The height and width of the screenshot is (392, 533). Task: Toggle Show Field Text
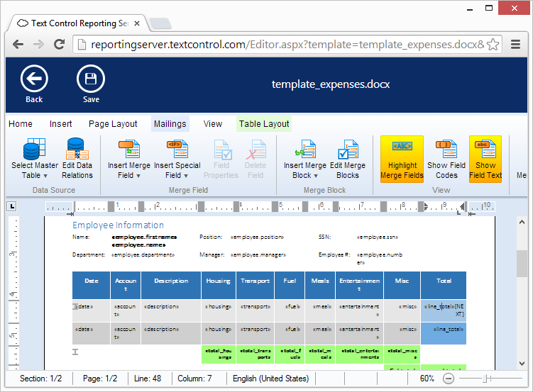point(485,159)
